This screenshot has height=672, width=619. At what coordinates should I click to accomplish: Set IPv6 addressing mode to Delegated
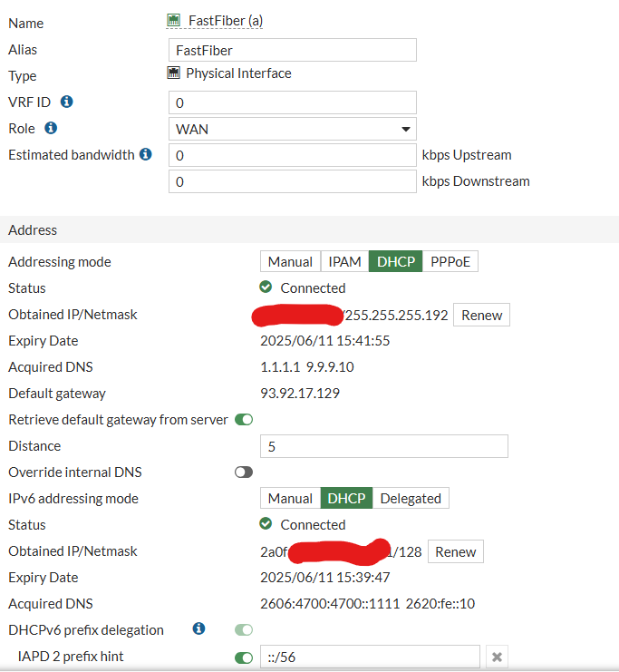(x=411, y=499)
